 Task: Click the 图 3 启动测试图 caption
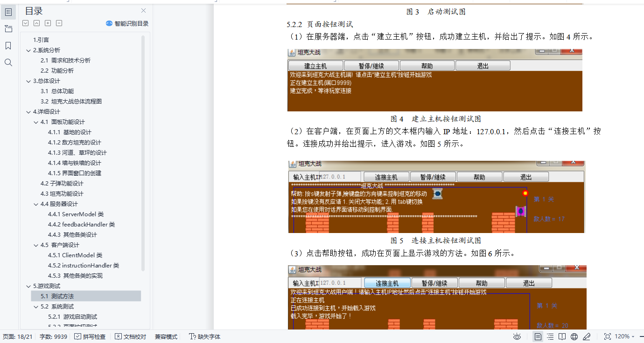(436, 12)
